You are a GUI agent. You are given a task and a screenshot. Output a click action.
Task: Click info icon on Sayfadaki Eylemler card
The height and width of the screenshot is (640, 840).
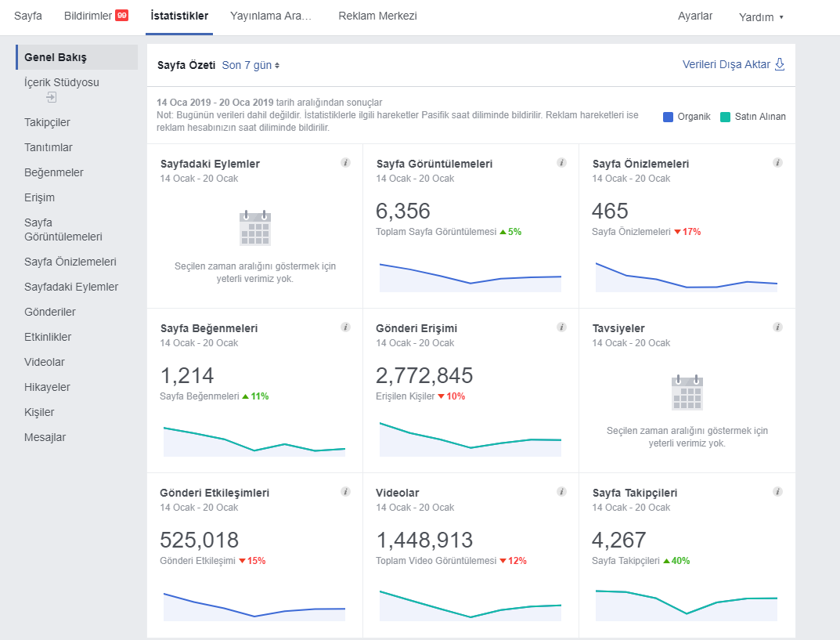click(x=345, y=162)
